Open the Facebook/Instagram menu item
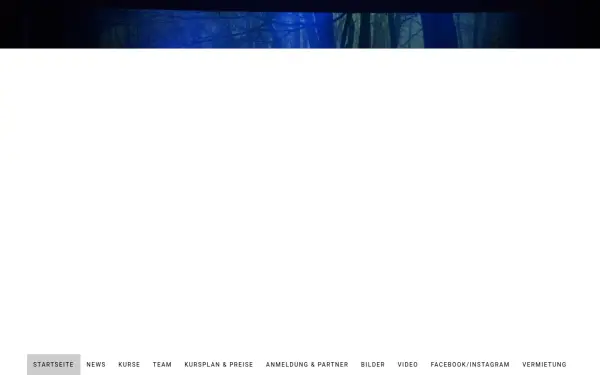 click(x=470, y=364)
